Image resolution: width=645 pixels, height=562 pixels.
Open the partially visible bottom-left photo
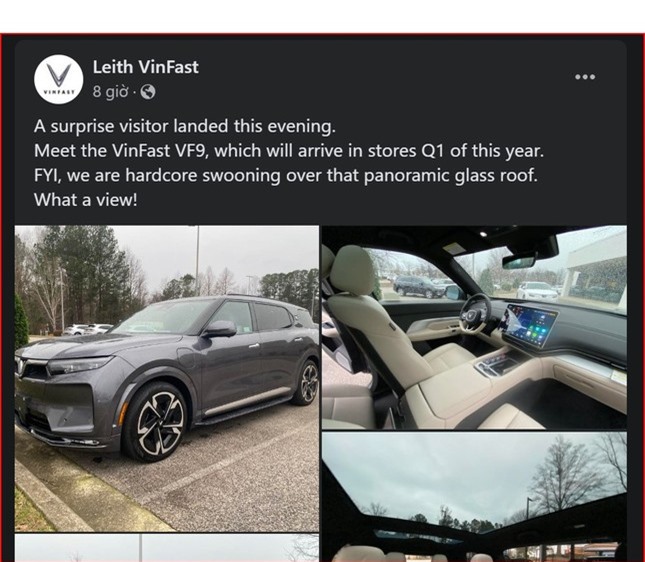pyautogui.click(x=167, y=548)
